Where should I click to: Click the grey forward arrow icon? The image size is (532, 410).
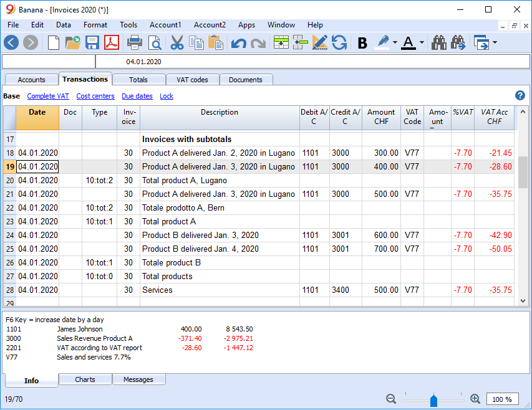tap(31, 43)
